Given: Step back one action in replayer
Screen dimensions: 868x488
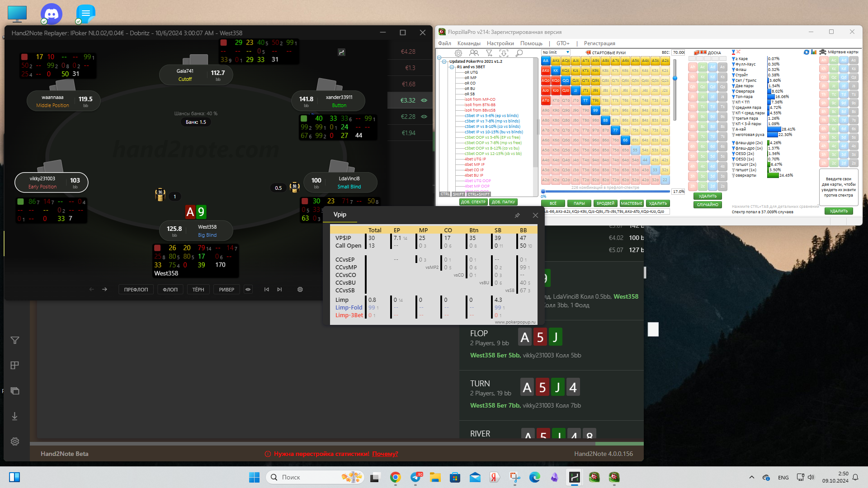Looking at the screenshot, I should coord(92,290).
